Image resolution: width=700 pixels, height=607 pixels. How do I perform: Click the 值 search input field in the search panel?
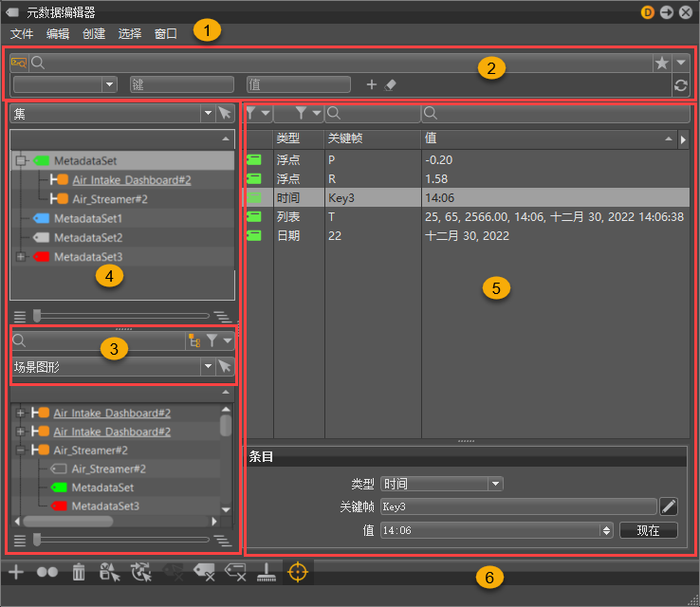[299, 84]
